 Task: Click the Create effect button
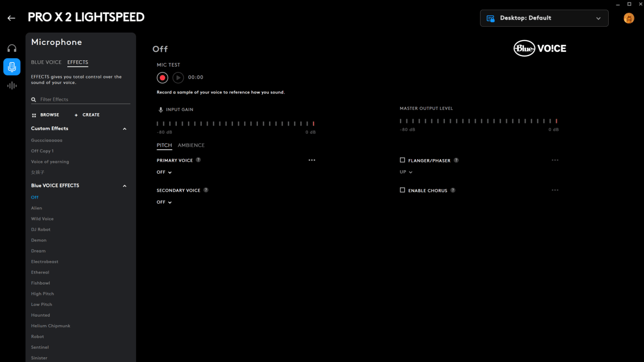(x=87, y=115)
